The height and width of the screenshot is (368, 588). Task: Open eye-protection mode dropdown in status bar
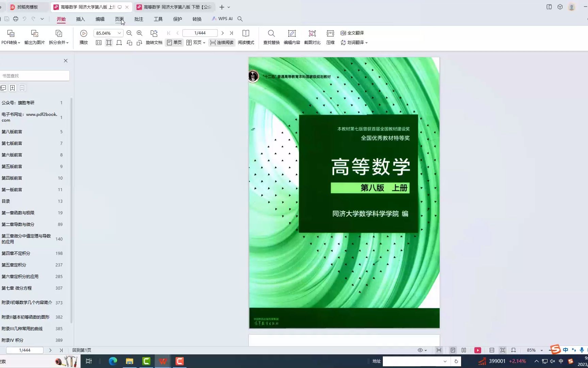[422, 350]
